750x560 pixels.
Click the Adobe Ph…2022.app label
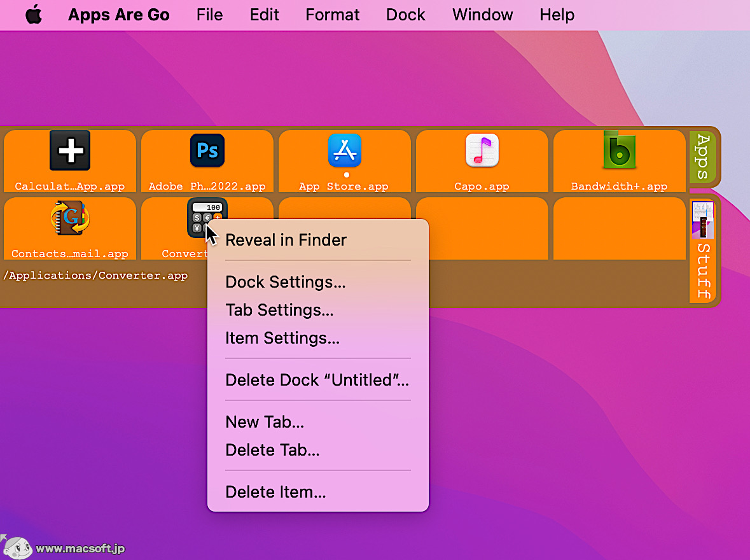tap(207, 186)
